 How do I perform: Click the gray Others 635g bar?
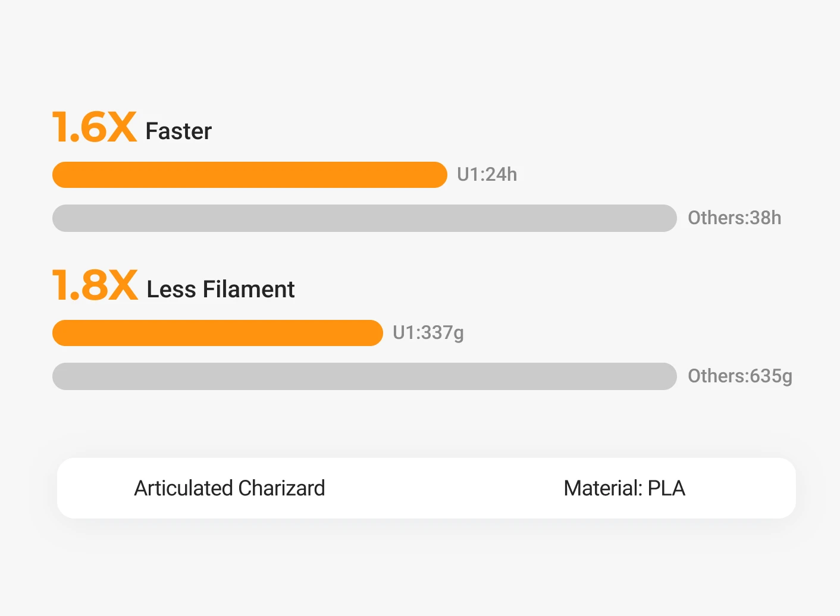(364, 376)
